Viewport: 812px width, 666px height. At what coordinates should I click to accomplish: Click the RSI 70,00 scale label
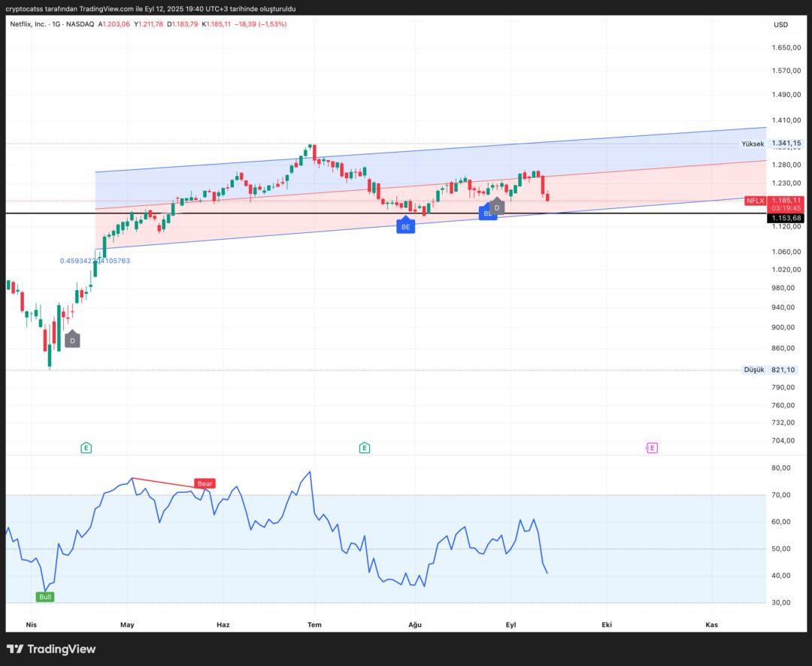pos(781,495)
